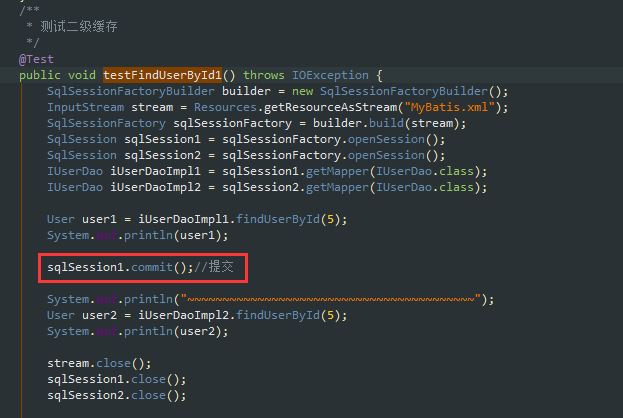Click getResourceAsStream method call
Image resolution: width=623 pixels, height=418 pixels.
tap(331, 107)
